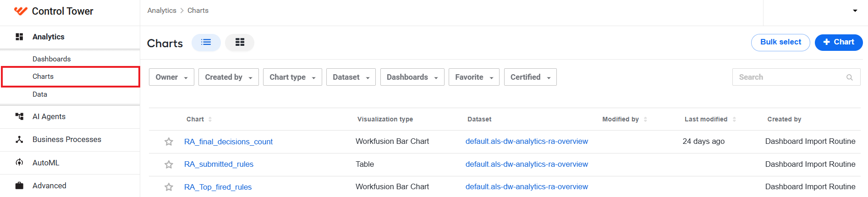Click the Bulk select button
The width and height of the screenshot is (868, 197).
tap(780, 42)
